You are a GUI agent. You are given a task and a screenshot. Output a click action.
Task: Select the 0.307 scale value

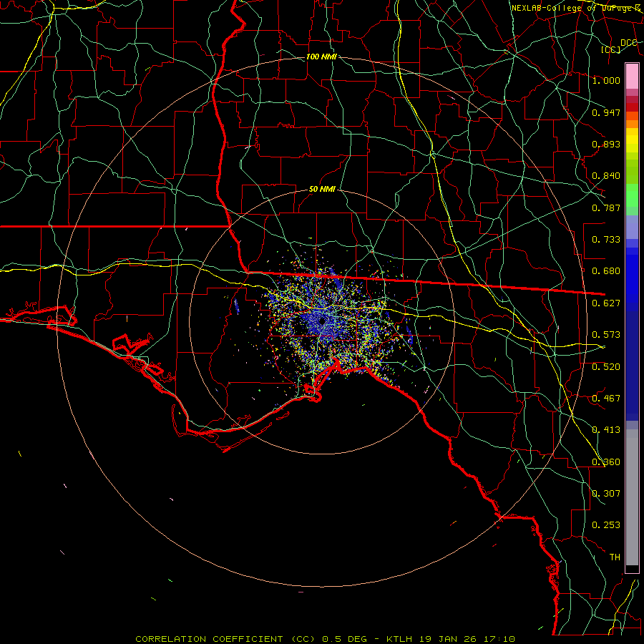(606, 494)
